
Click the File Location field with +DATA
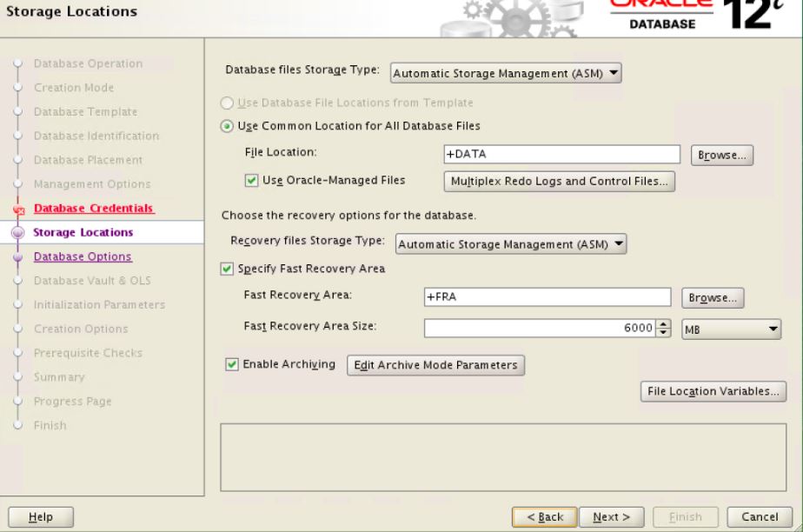click(x=561, y=154)
